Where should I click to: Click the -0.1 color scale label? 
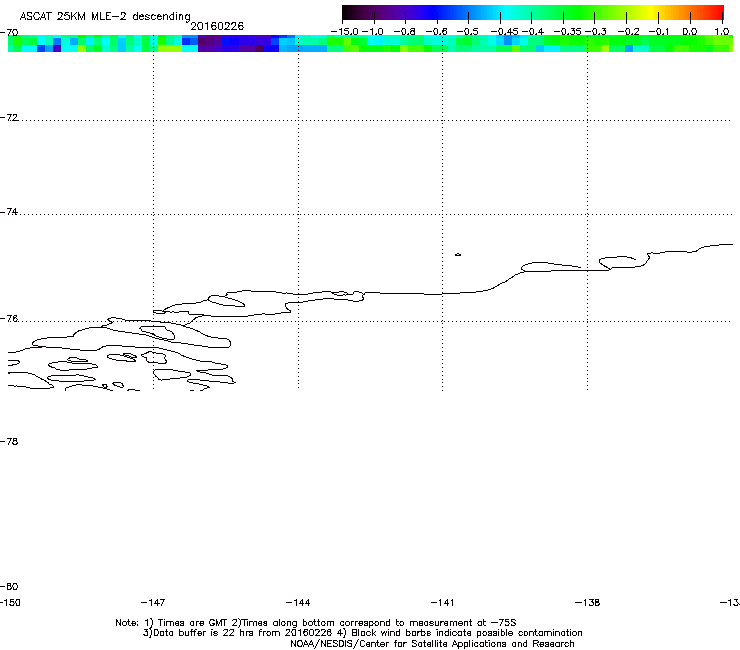tap(659, 32)
